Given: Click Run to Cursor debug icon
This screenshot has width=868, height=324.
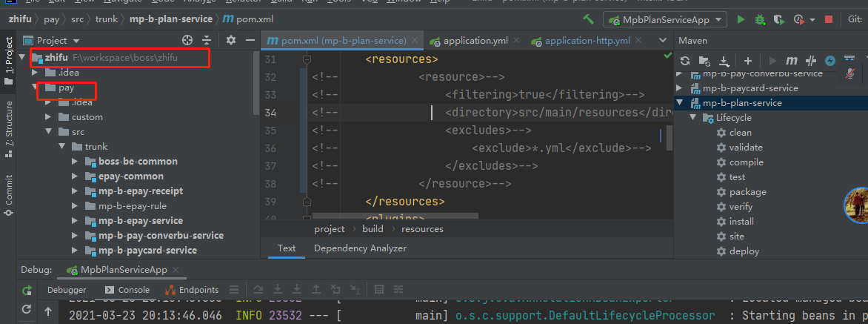Looking at the screenshot, I should pyautogui.click(x=355, y=290).
